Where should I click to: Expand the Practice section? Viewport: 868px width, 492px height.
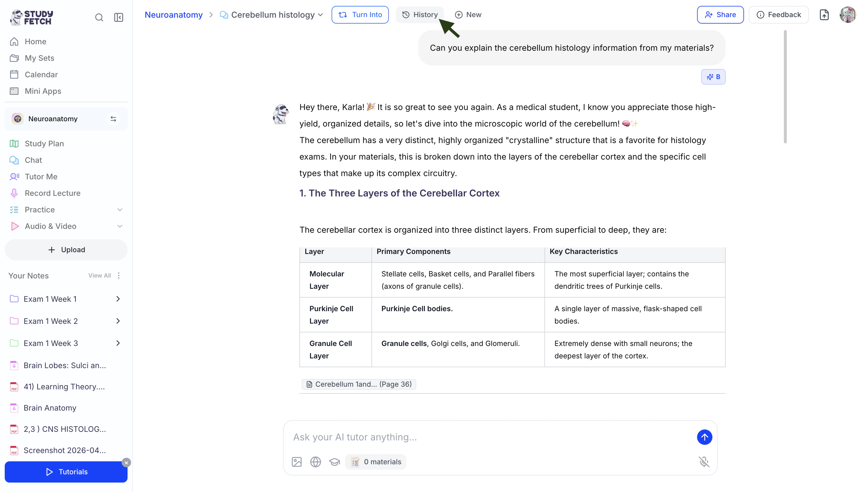point(120,210)
